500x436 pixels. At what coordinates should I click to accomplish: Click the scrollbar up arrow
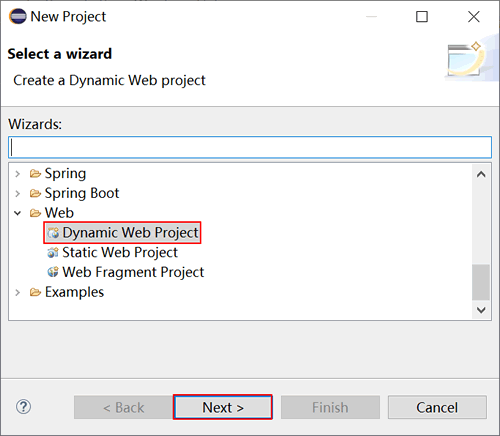[x=481, y=174]
